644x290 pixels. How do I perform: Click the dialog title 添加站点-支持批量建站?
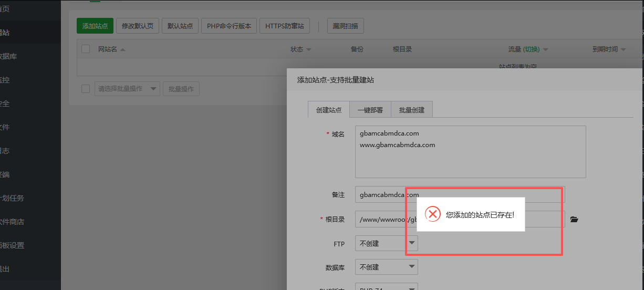pos(336,80)
